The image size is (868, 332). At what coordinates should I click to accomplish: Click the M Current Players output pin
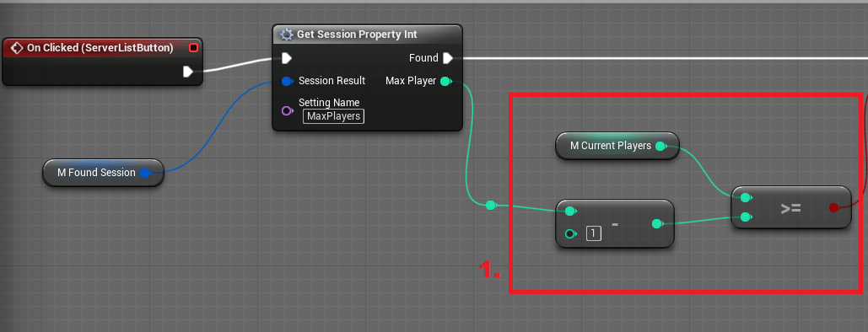660,146
